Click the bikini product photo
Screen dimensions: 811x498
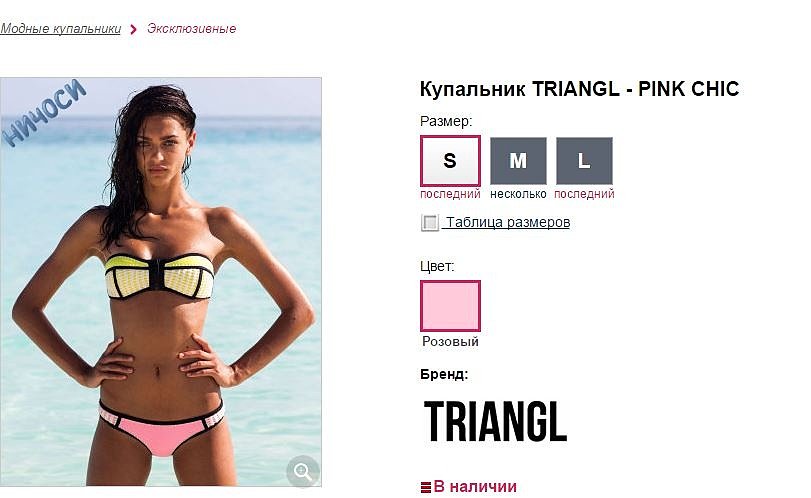click(161, 282)
